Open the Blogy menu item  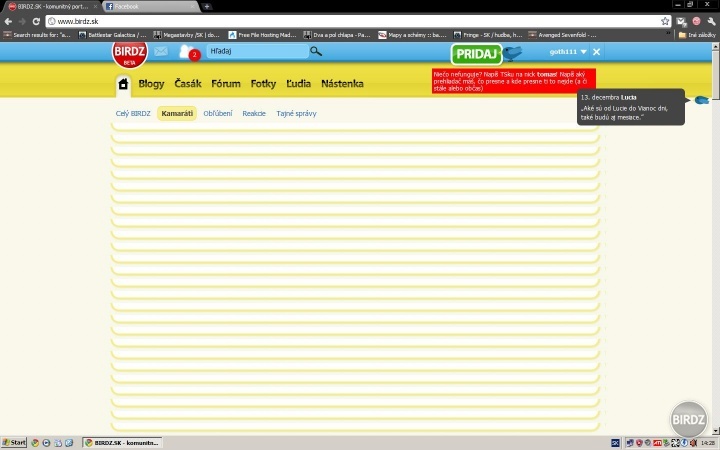coord(151,84)
